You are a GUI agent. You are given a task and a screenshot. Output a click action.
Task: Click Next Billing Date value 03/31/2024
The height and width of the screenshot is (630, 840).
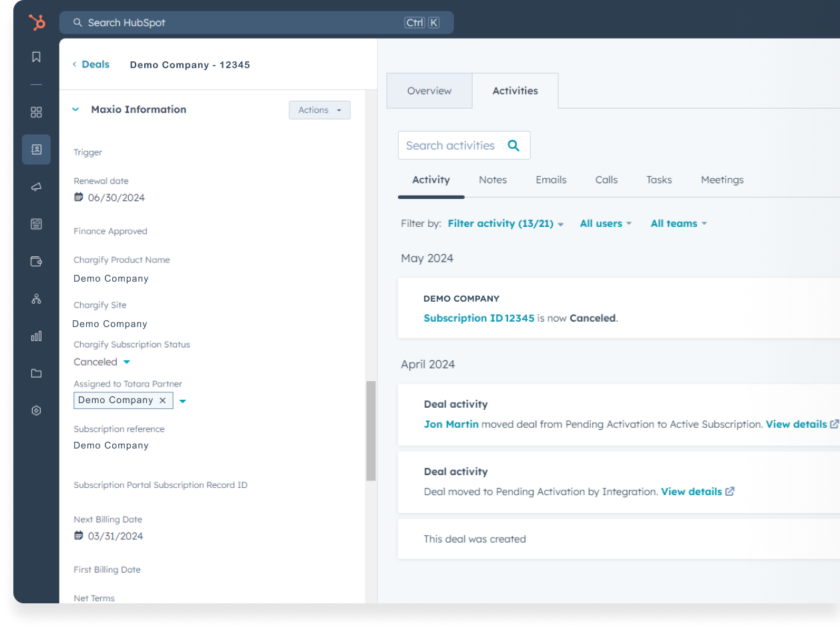116,536
